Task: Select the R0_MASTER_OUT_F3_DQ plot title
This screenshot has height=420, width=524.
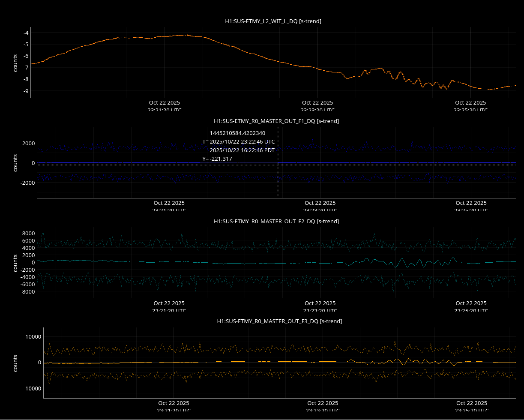Action: (x=279, y=321)
